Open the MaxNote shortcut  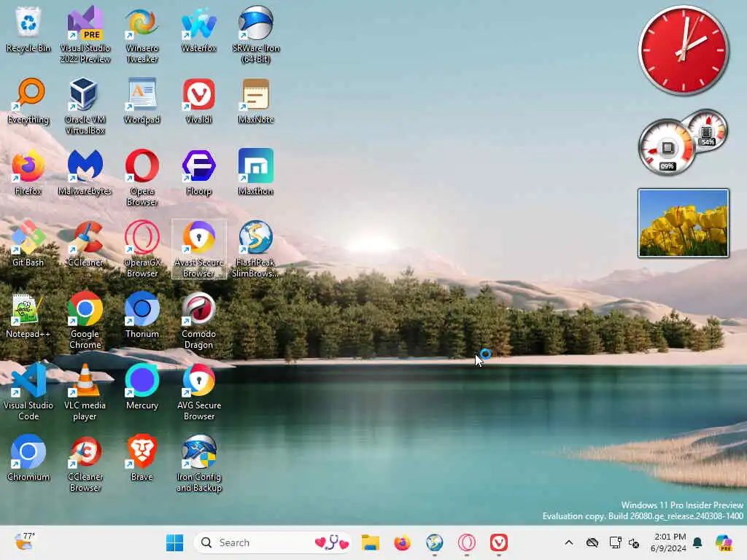(x=256, y=101)
